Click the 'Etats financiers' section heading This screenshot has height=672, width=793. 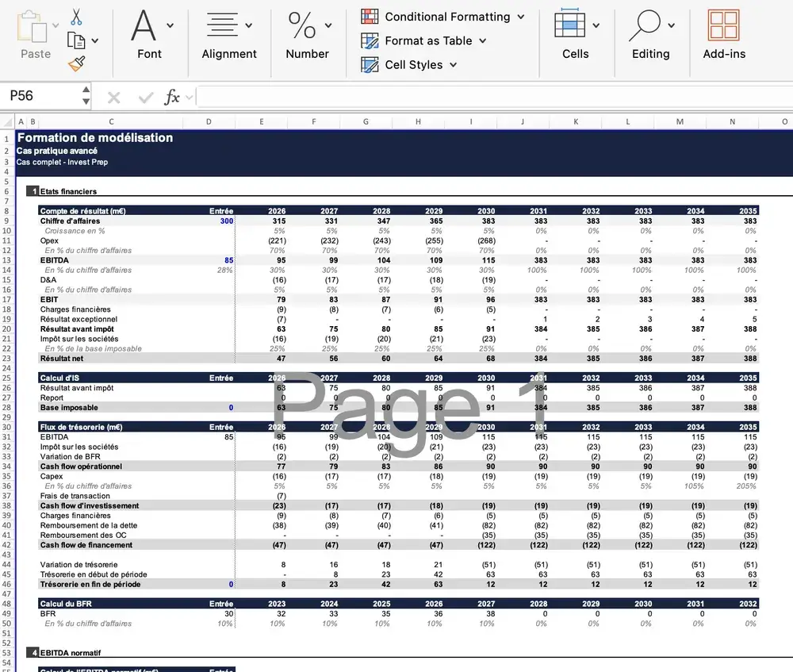pos(68,191)
